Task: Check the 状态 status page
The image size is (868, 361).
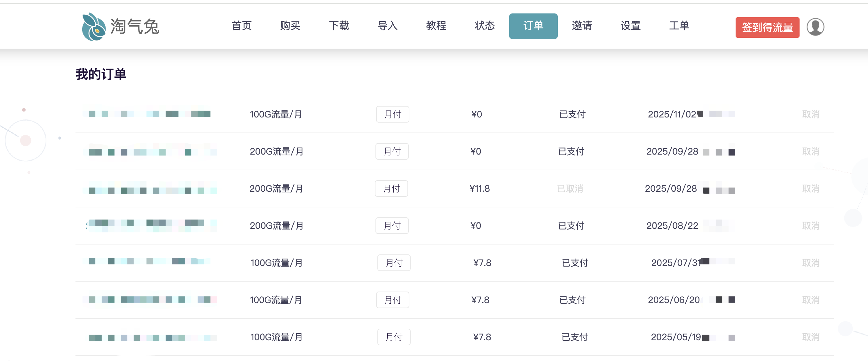Action: click(x=485, y=26)
